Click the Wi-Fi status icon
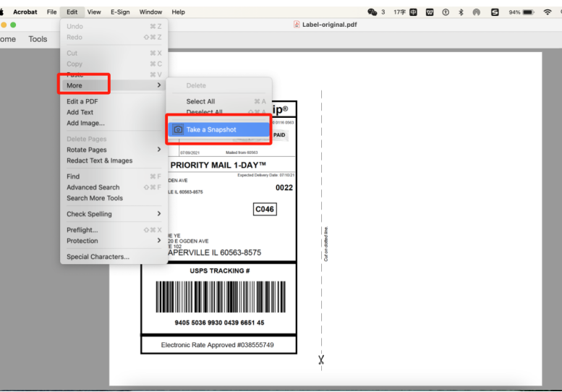The height and width of the screenshot is (392, 562). (548, 12)
